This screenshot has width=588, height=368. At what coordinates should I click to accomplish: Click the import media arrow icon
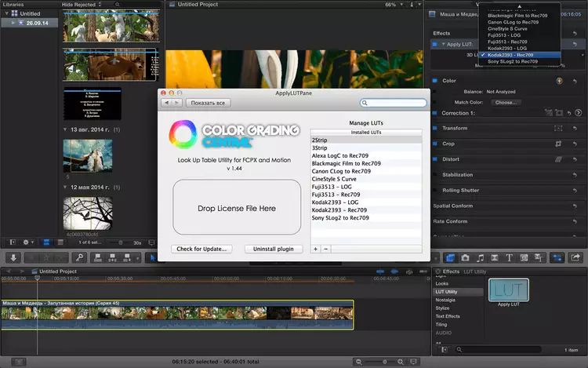(x=13, y=257)
